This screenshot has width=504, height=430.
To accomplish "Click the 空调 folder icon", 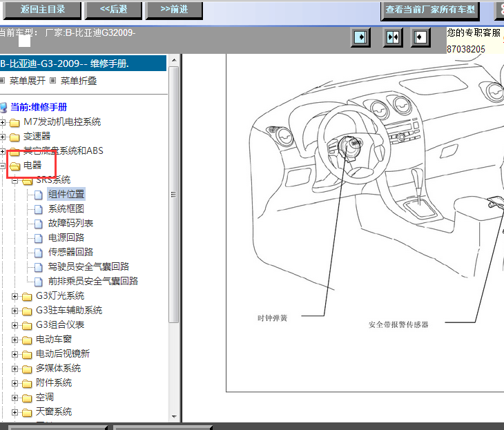I will coord(27,398).
